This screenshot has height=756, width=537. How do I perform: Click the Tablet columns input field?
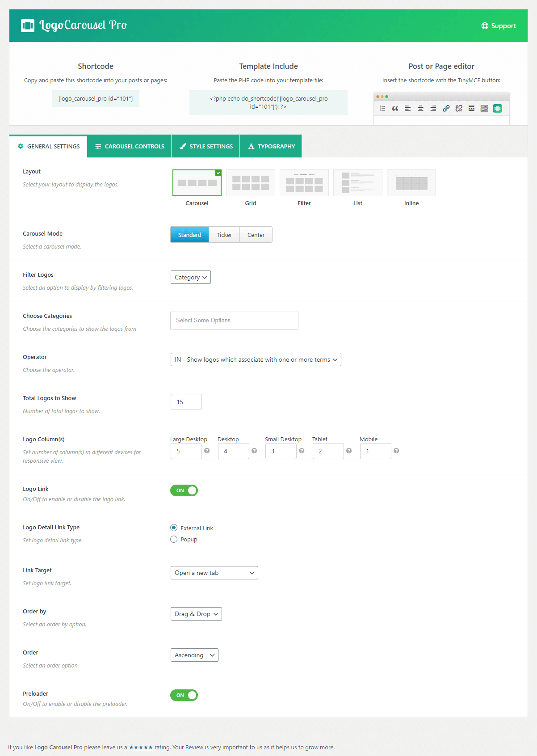pos(328,451)
